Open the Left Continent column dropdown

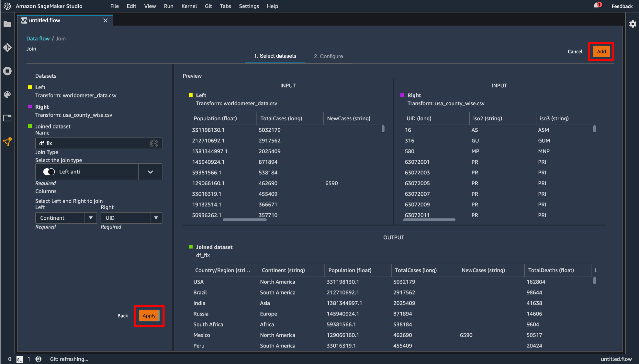pos(91,218)
